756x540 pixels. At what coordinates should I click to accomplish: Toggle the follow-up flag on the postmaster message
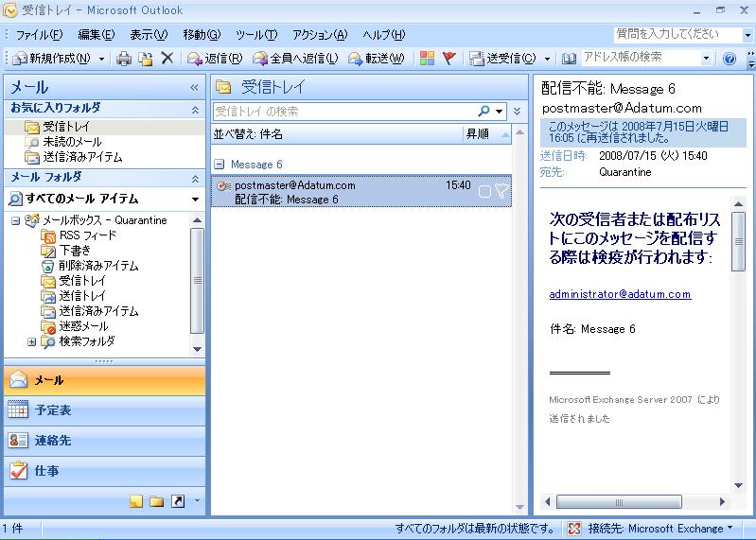pos(501,191)
